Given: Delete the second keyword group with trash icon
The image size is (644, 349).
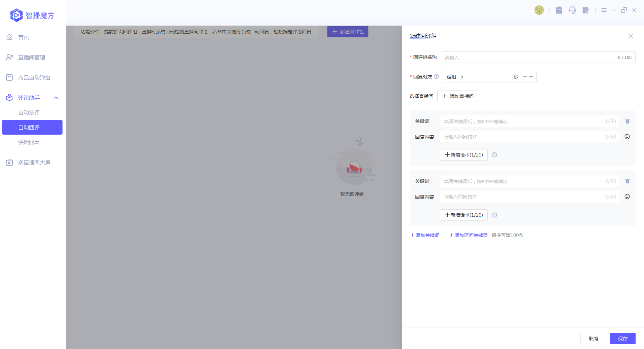Looking at the screenshot, I should 628,181.
